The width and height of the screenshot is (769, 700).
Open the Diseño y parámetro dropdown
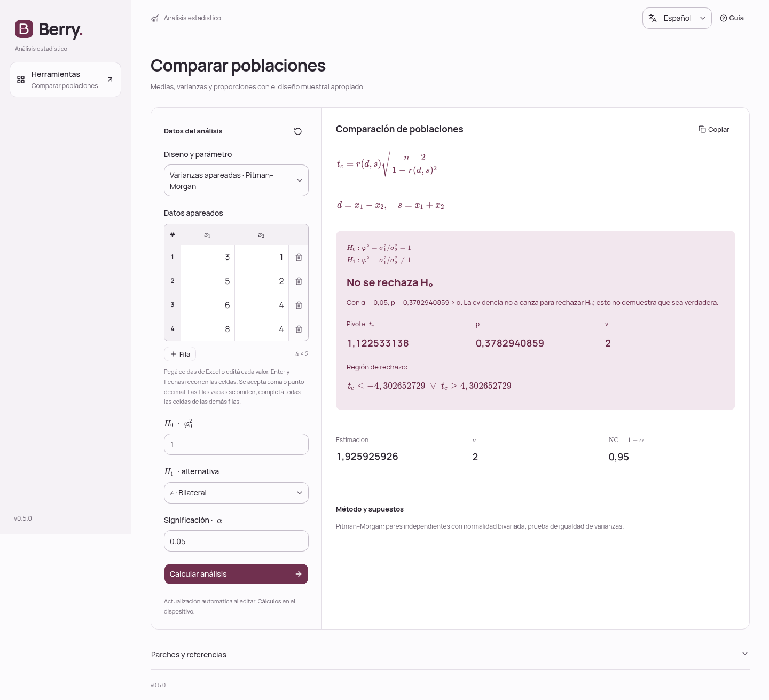pyautogui.click(x=236, y=180)
